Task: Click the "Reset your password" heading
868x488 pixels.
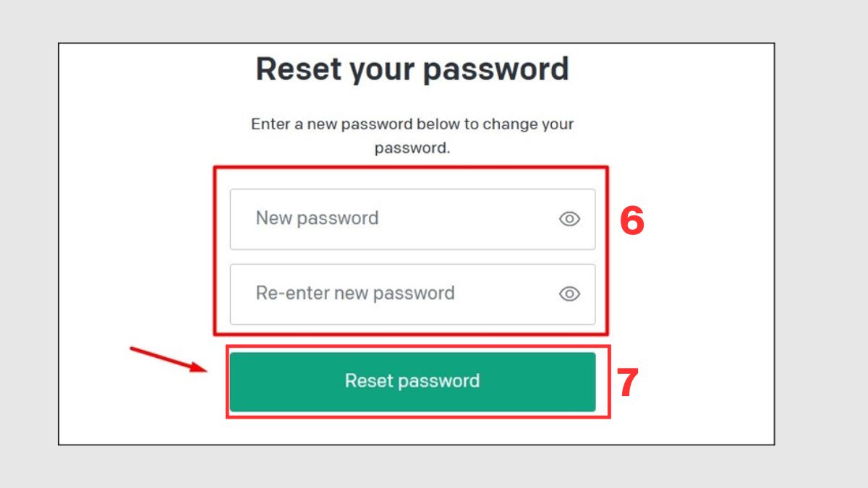Action: pos(412,69)
